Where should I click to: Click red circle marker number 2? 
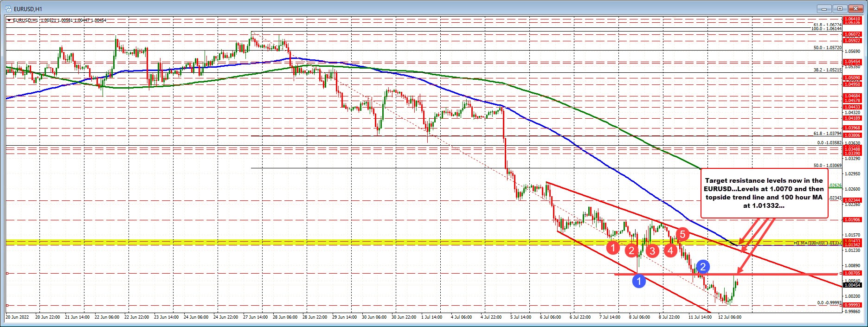point(631,251)
